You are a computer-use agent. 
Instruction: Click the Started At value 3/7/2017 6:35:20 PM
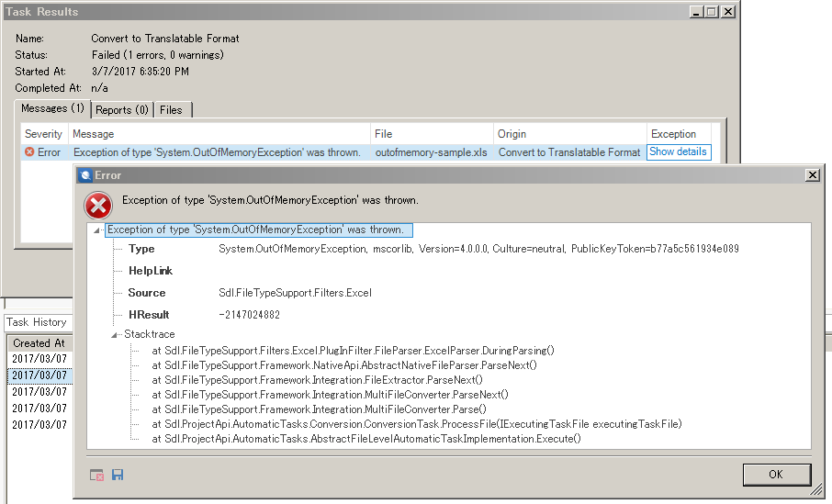click(141, 72)
